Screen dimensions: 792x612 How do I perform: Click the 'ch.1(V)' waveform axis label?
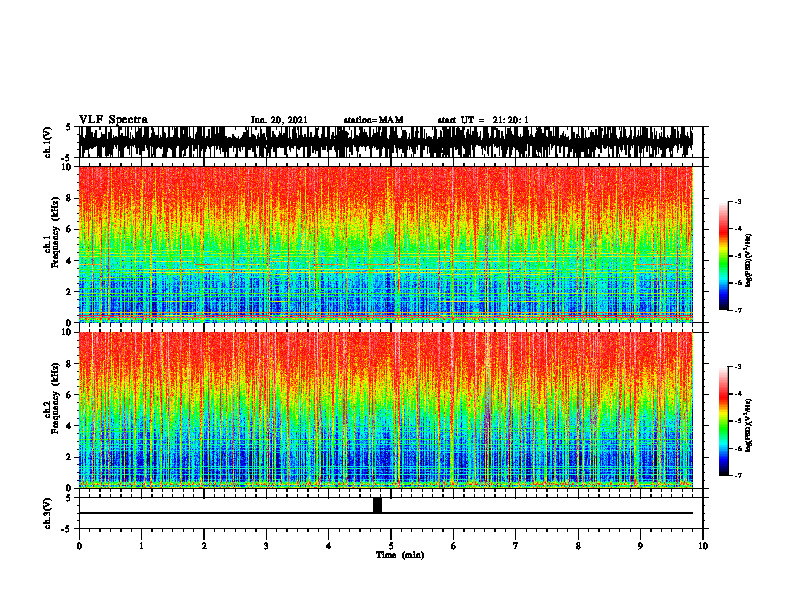click(x=48, y=143)
